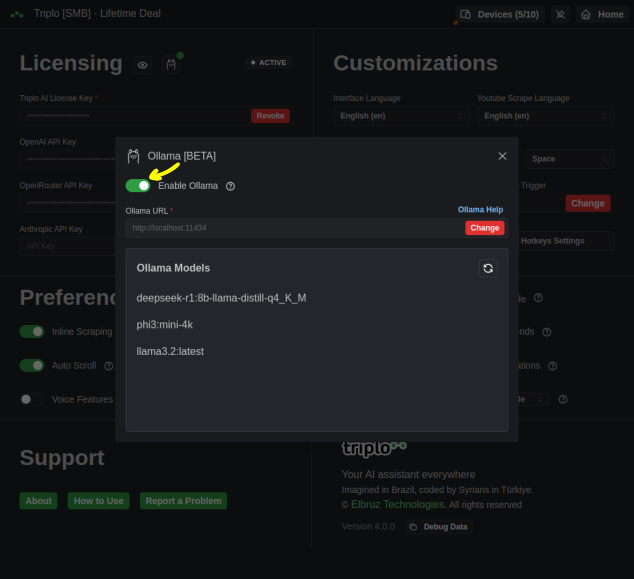Click the toolbar icon next to Devices
This screenshot has height=579, width=634.
[560, 15]
